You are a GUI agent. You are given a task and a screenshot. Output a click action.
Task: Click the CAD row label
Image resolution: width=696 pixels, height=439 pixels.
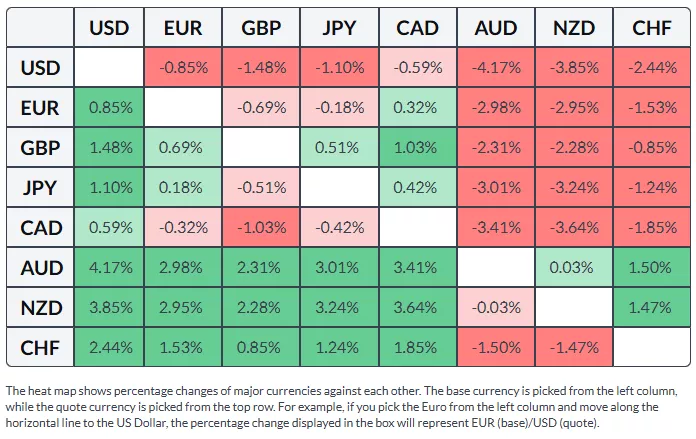pyautogui.click(x=41, y=228)
